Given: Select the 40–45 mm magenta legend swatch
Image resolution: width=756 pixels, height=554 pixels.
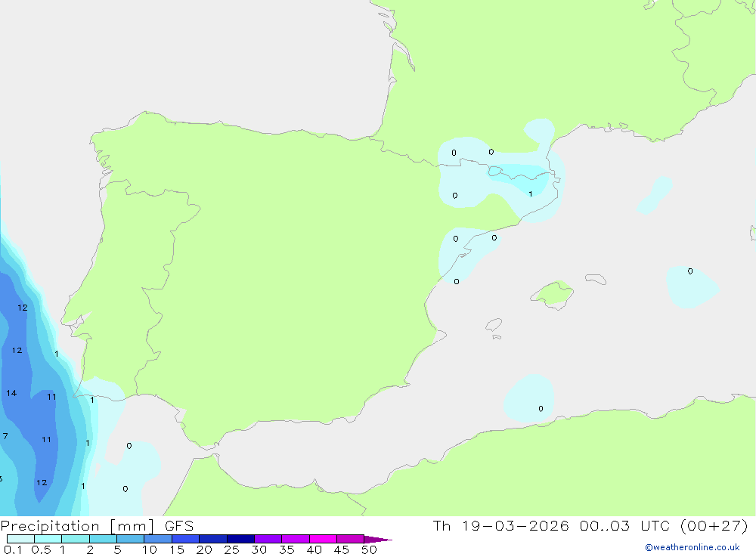Looking at the screenshot, I should click(323, 539).
